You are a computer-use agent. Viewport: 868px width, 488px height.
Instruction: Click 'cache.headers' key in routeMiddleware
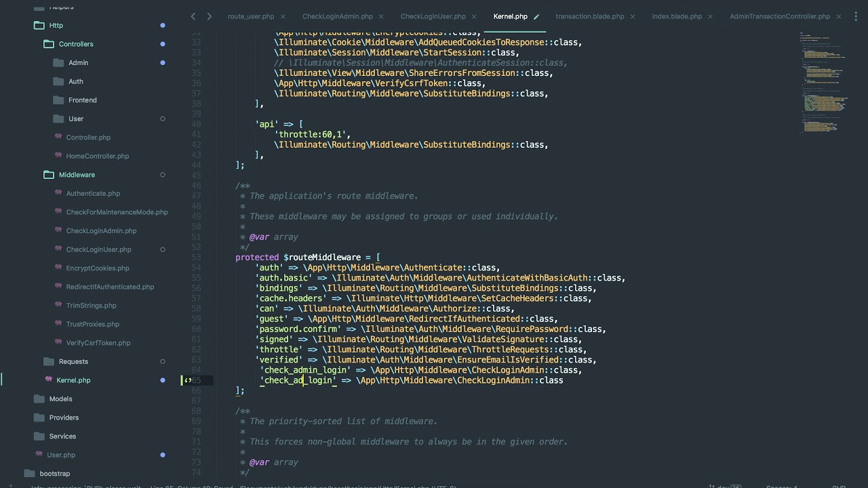coord(291,298)
